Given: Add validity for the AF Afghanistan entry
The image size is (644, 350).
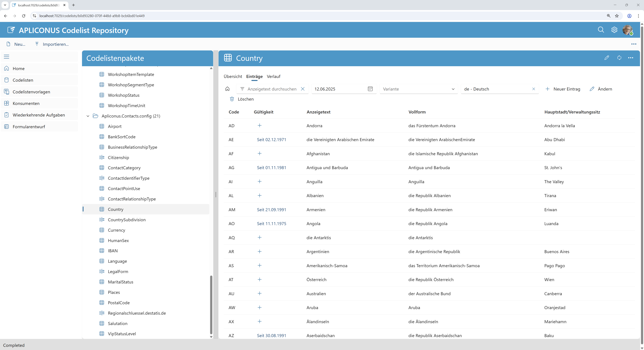Looking at the screenshot, I should point(259,153).
